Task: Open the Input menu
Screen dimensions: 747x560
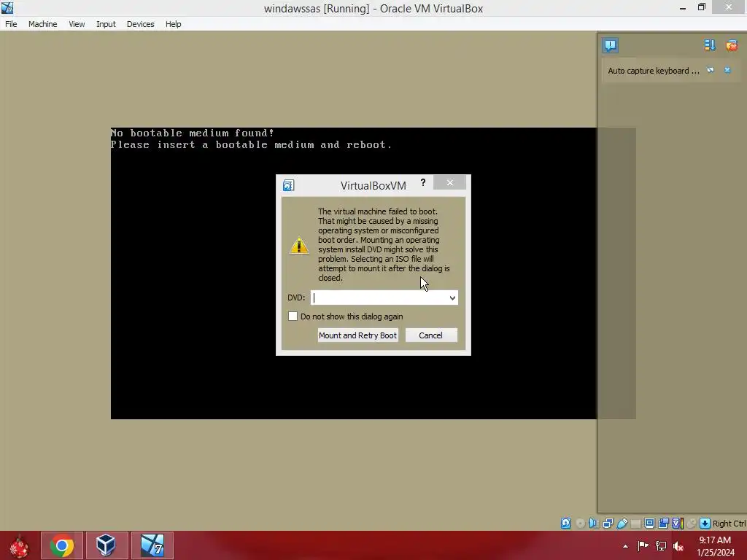Action: [x=106, y=24]
